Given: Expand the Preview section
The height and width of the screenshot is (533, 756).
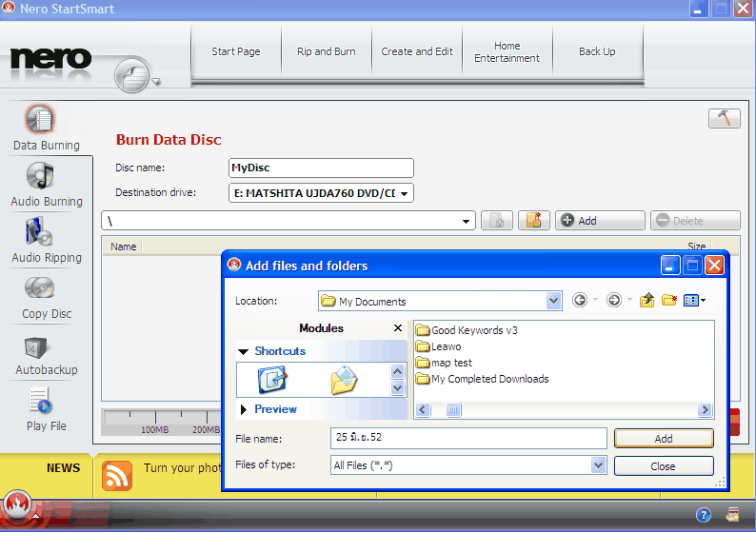Looking at the screenshot, I should pyautogui.click(x=244, y=409).
